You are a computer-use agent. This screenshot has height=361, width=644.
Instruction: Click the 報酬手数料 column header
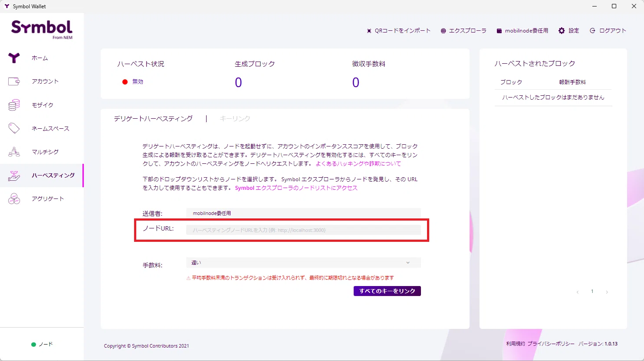pyautogui.click(x=572, y=82)
